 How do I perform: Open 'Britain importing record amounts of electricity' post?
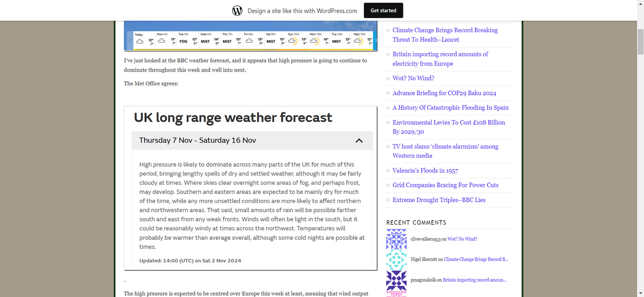440,59
